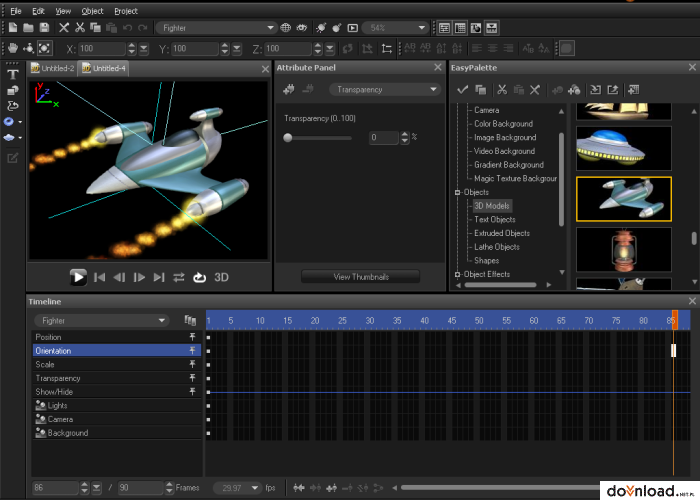This screenshot has width=700, height=500.
Task: Apply the EasyPalette item with the checkmark icon
Action: tap(462, 90)
